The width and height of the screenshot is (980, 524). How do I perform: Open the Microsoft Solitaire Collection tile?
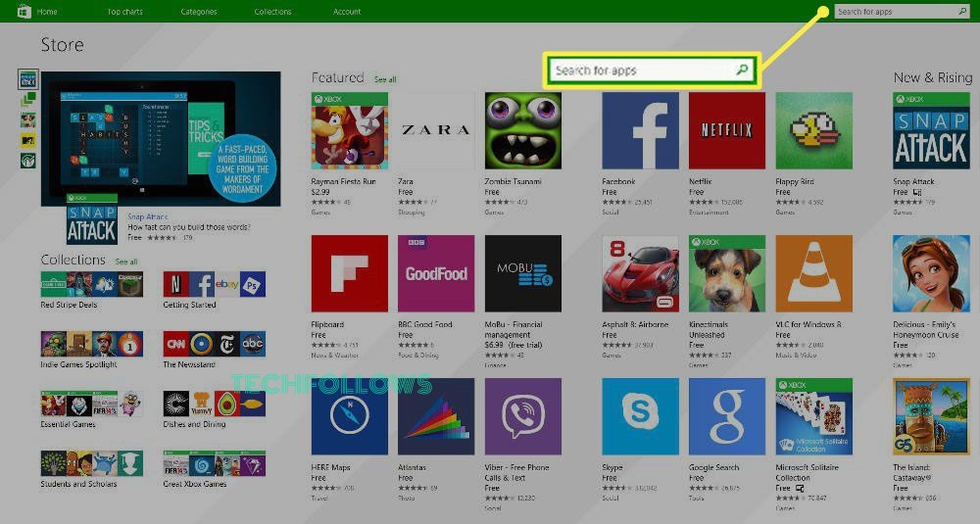coord(813,416)
